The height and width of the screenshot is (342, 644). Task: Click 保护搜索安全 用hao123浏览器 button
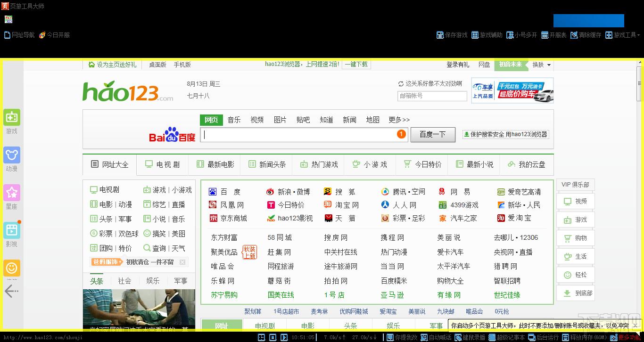click(x=506, y=134)
